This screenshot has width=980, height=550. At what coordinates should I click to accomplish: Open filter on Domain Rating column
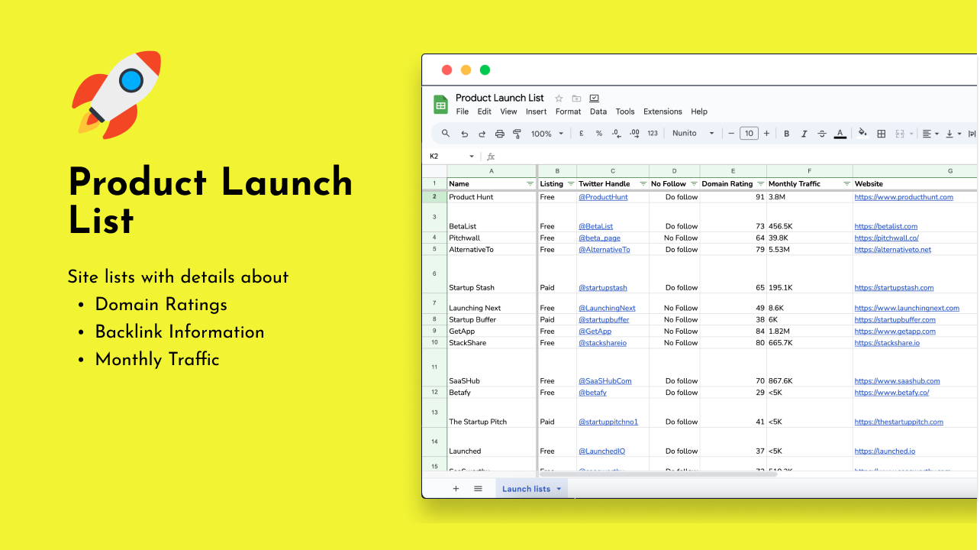[760, 184]
